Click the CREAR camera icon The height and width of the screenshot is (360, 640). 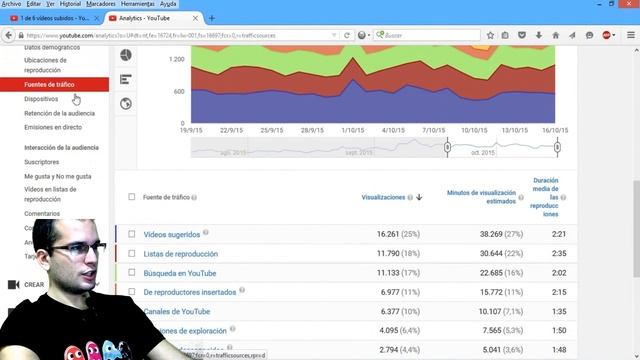(13, 284)
